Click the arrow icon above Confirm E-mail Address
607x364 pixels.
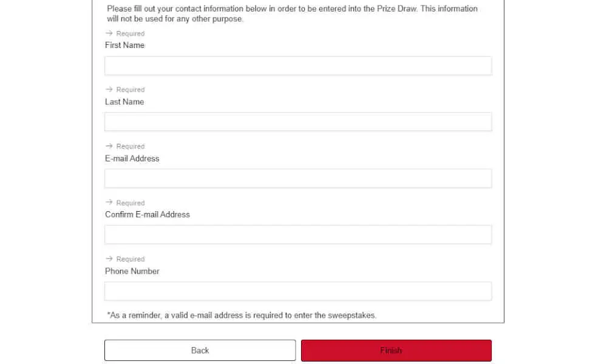(109, 202)
